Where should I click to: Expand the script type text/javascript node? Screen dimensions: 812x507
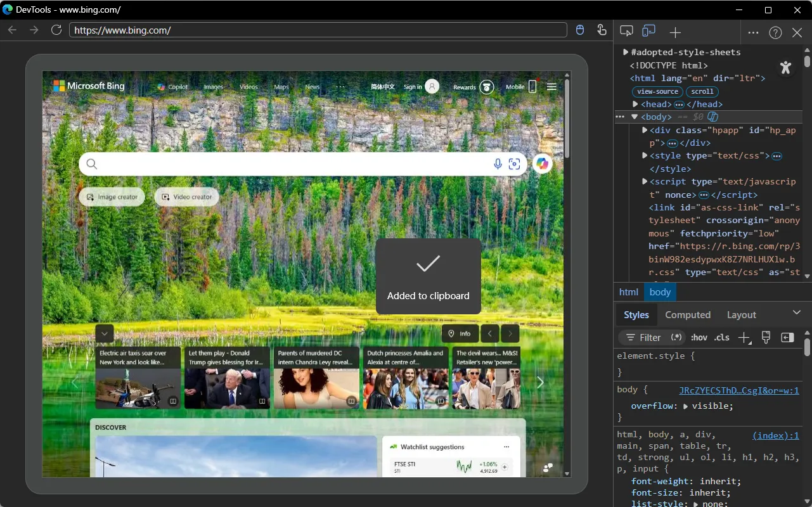point(645,181)
